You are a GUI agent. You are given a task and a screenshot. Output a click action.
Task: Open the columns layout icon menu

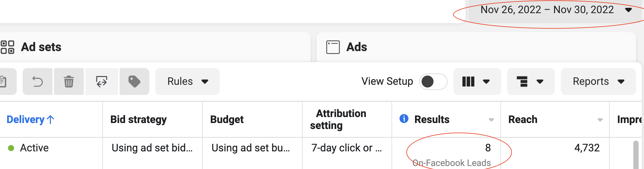click(x=476, y=82)
